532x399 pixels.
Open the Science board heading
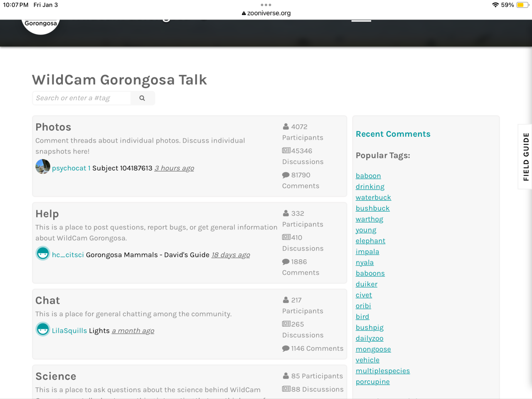click(56, 376)
